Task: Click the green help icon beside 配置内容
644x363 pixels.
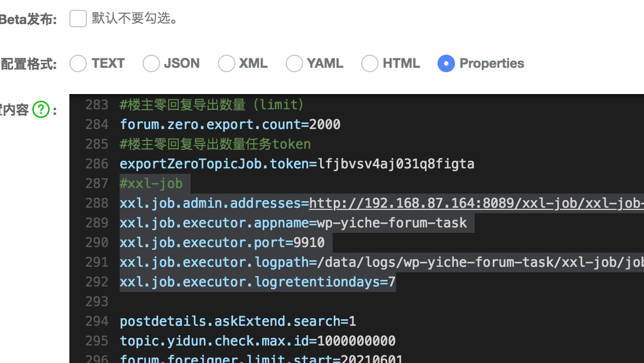Action: (x=40, y=109)
